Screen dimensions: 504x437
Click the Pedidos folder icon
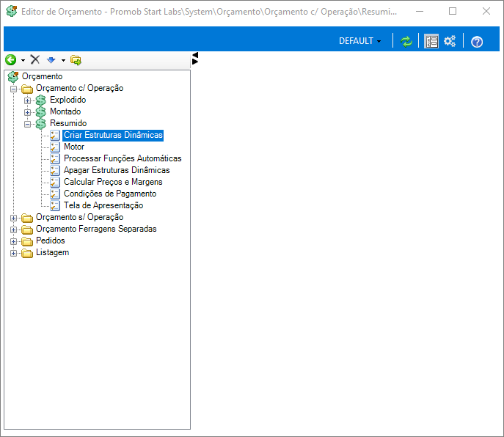click(27, 242)
